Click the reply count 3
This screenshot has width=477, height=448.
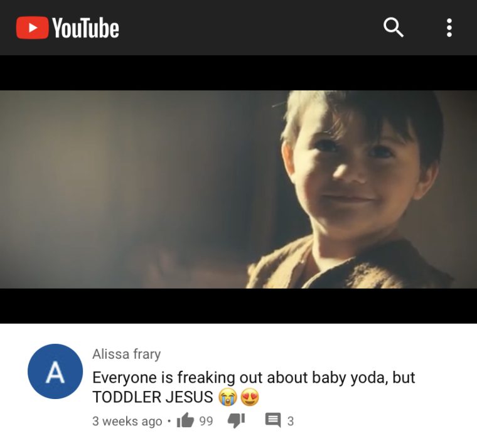coord(291,421)
